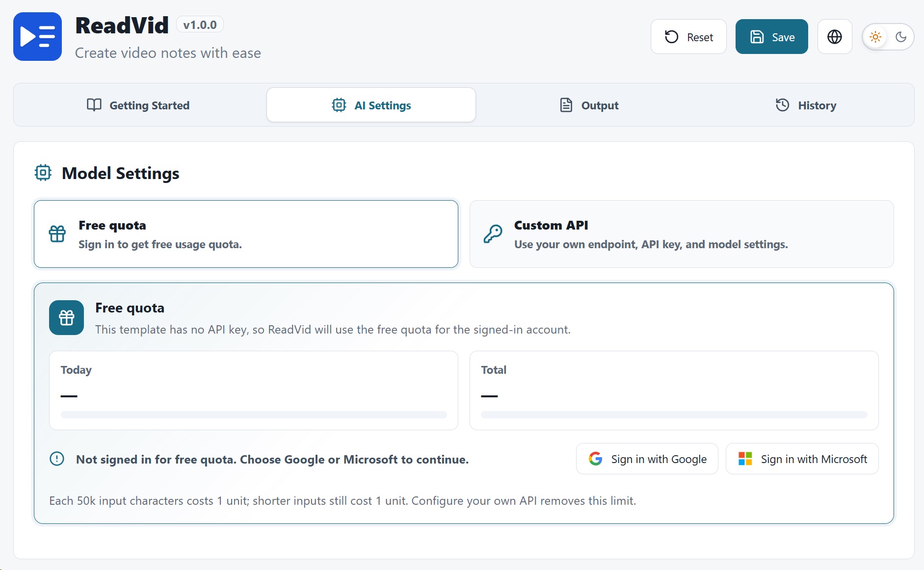Click the Save floppy disk icon
The image size is (924, 570).
757,37
